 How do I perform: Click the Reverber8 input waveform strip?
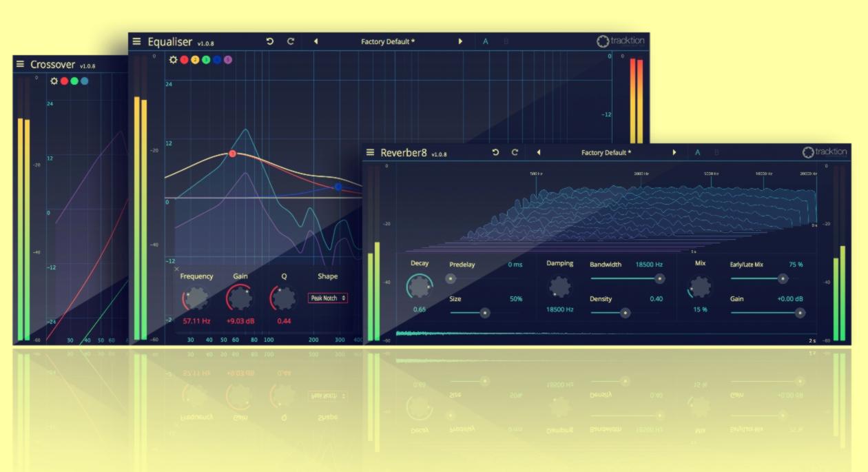pos(606,334)
